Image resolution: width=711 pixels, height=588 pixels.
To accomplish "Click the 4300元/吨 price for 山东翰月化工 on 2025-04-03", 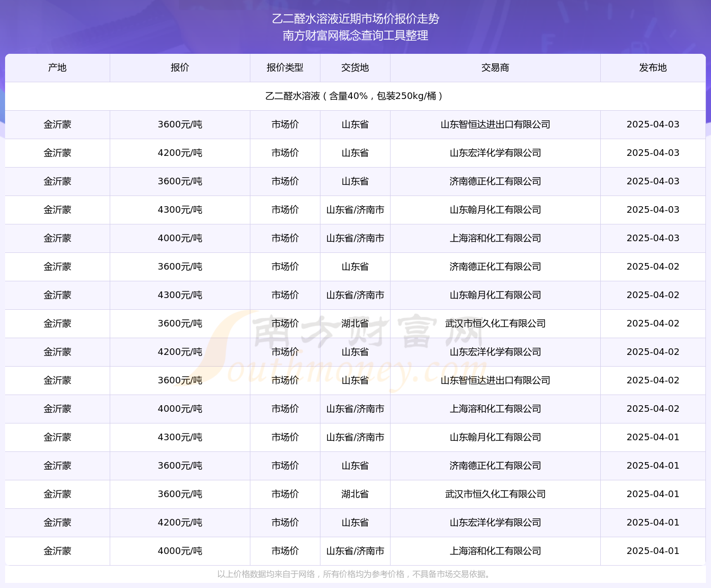I will 180,210.
